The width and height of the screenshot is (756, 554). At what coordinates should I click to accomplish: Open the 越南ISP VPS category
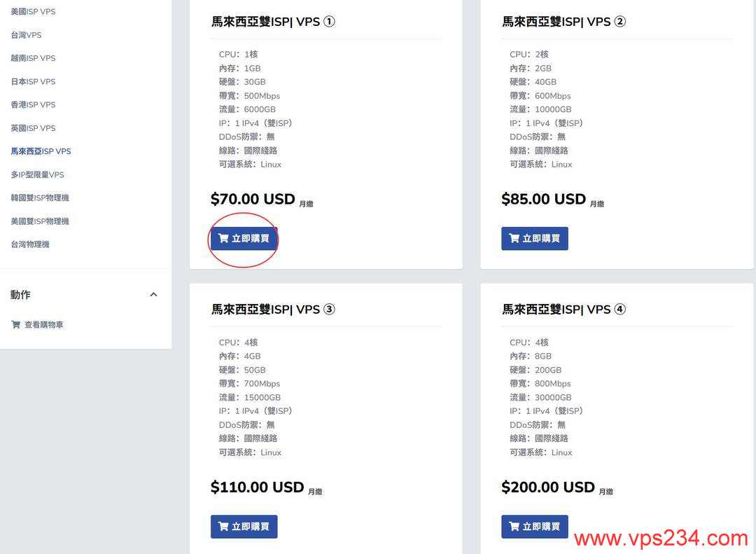point(34,57)
